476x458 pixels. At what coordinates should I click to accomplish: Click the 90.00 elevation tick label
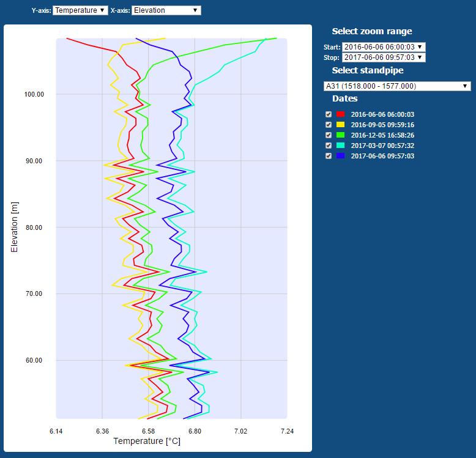pos(34,161)
